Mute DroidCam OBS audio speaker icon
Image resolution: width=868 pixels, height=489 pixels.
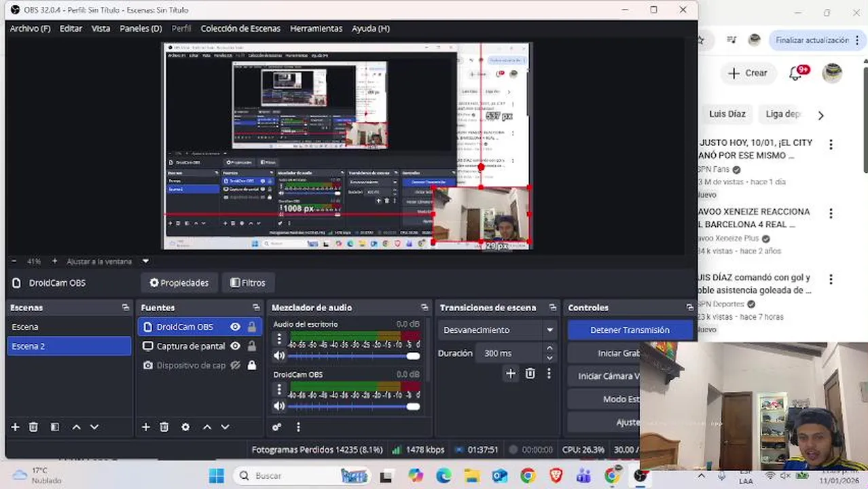(x=279, y=406)
